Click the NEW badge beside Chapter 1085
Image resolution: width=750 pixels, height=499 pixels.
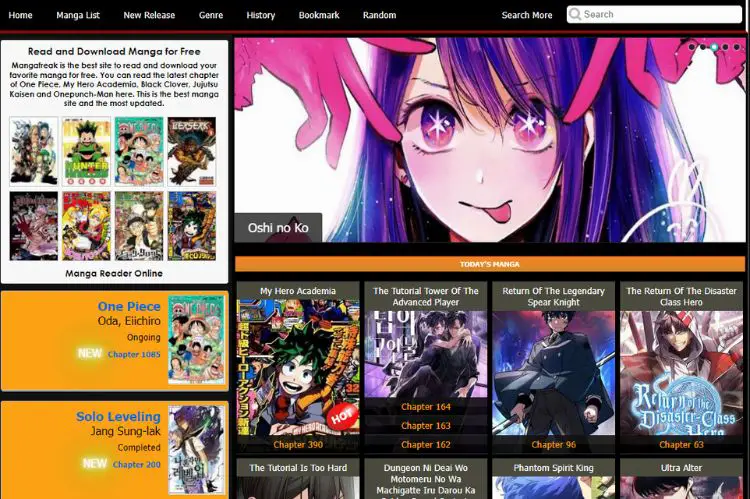(90, 354)
